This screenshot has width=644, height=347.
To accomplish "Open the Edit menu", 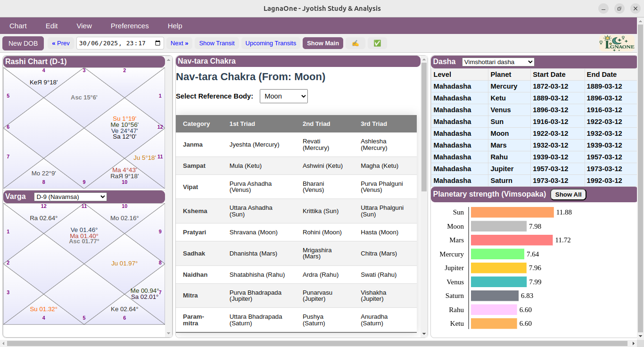I will coord(52,26).
